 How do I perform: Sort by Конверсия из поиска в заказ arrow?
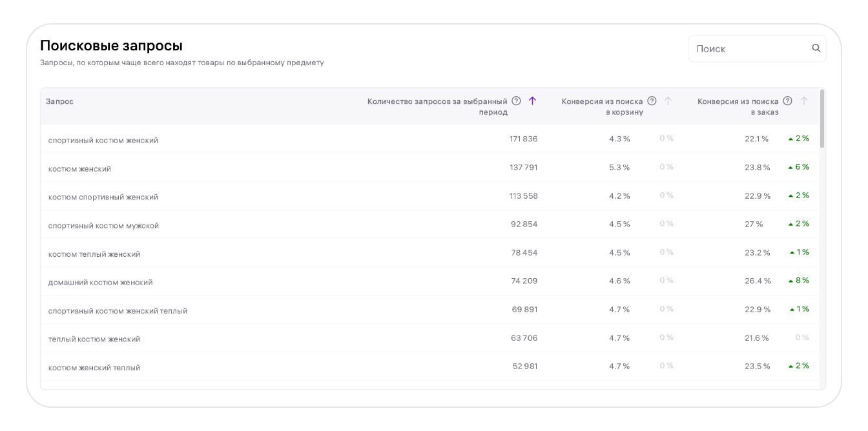[803, 101]
